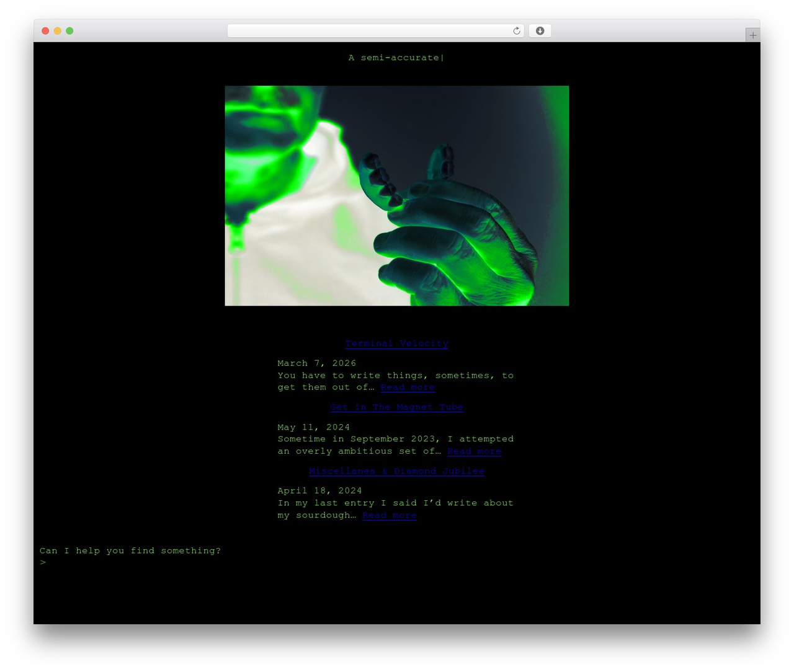This screenshot has height=672, width=794.
Task: Select the 'April 18, 2024' date text
Action: click(x=320, y=490)
